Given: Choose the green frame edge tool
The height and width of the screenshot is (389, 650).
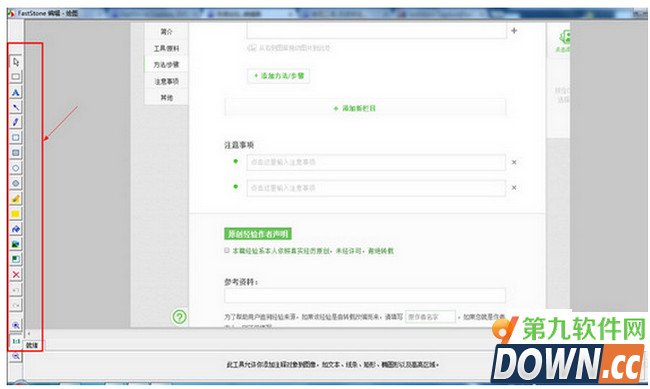Looking at the screenshot, I should (x=16, y=259).
